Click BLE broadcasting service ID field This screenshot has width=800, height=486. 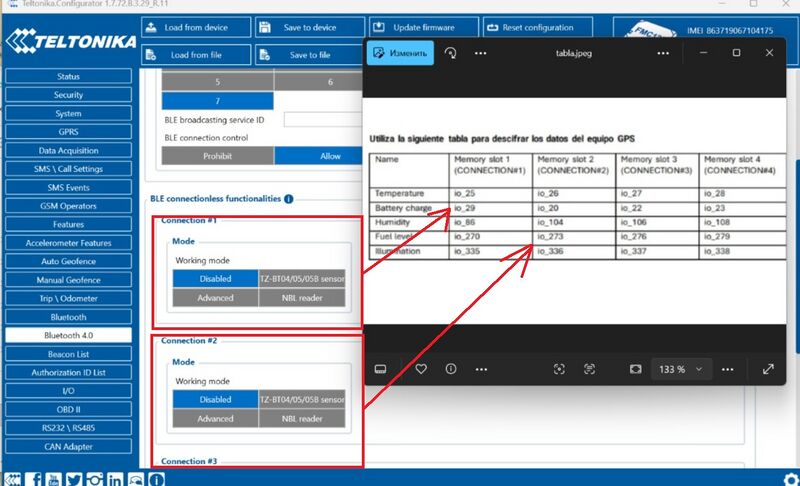323,120
